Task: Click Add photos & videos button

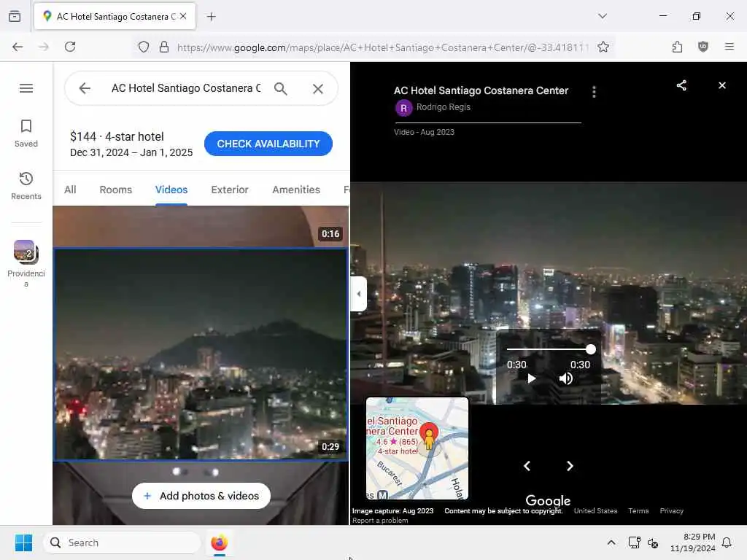Action: point(201,496)
